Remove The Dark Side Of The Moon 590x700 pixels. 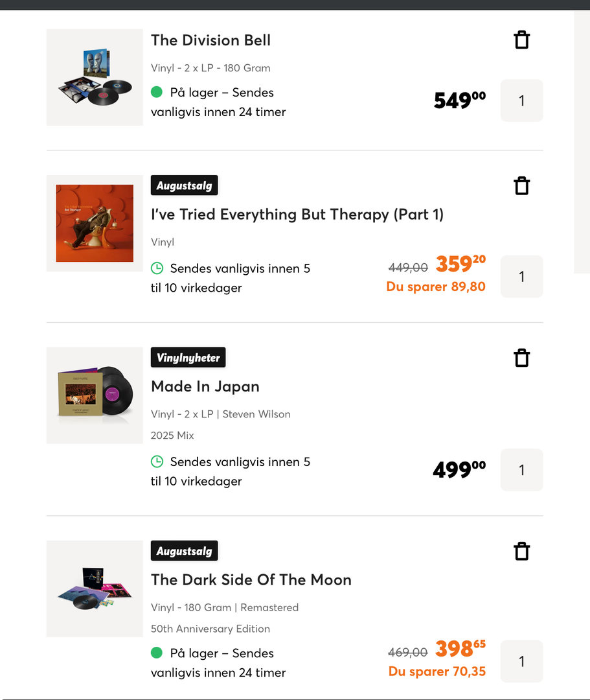521,552
